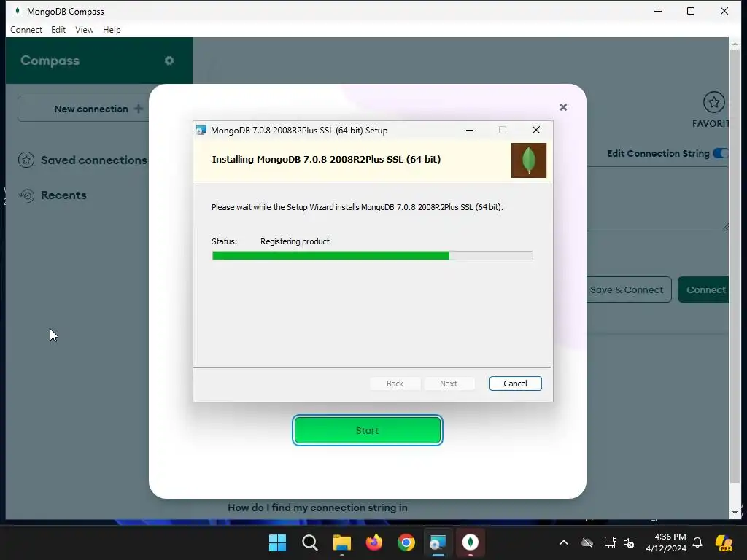The height and width of the screenshot is (560, 747).
Task: Click the Saved connections star icon
Action: [x=26, y=160]
